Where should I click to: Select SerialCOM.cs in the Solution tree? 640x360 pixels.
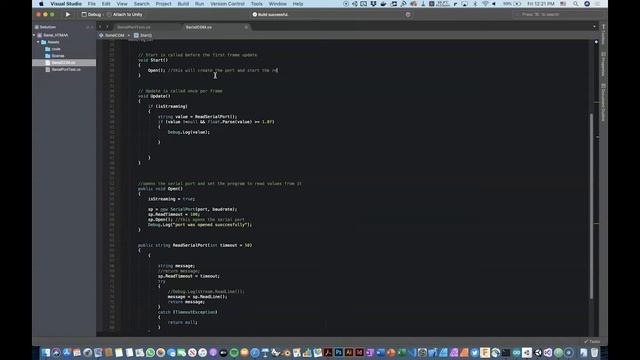click(64, 63)
